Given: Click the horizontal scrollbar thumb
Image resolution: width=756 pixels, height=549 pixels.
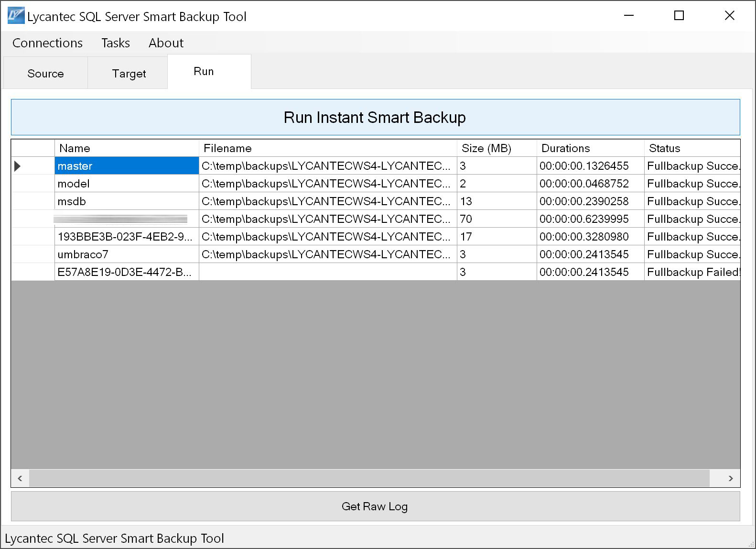Looking at the screenshot, I should [369, 478].
